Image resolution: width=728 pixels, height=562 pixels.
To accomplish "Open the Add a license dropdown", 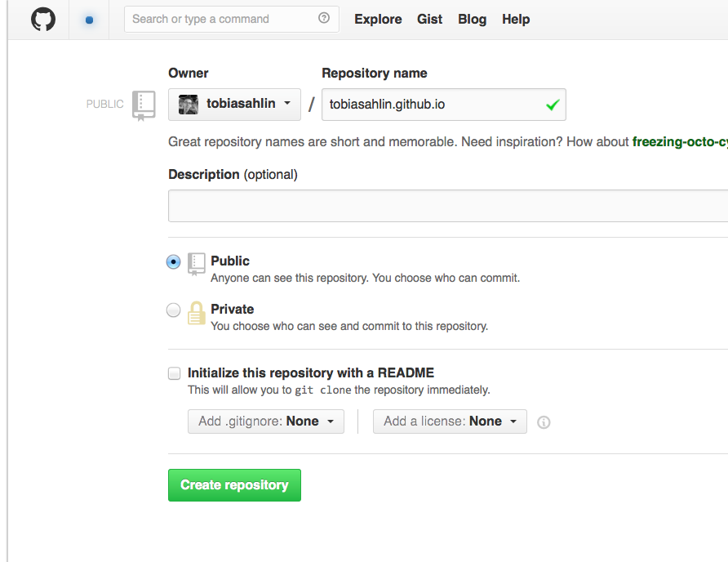I will tap(450, 421).
